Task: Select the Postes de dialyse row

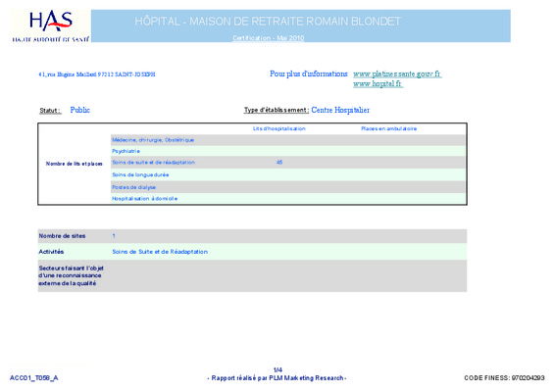Action: [288, 187]
